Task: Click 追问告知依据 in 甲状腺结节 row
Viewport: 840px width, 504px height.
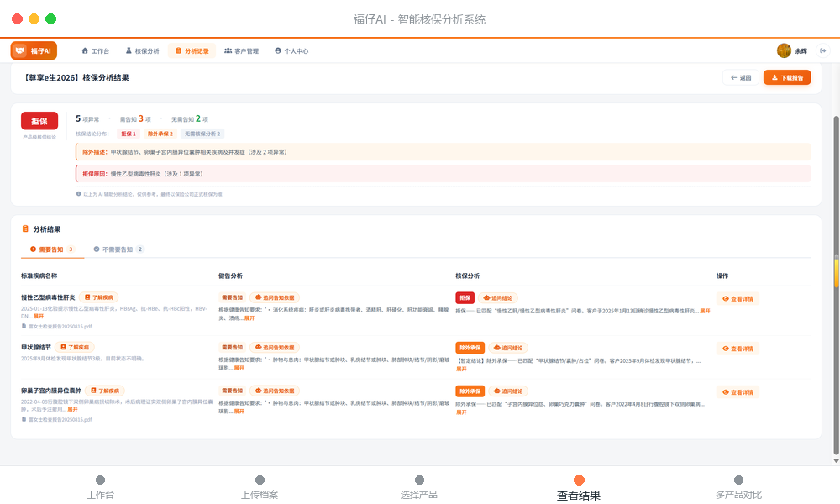Action: pyautogui.click(x=275, y=348)
